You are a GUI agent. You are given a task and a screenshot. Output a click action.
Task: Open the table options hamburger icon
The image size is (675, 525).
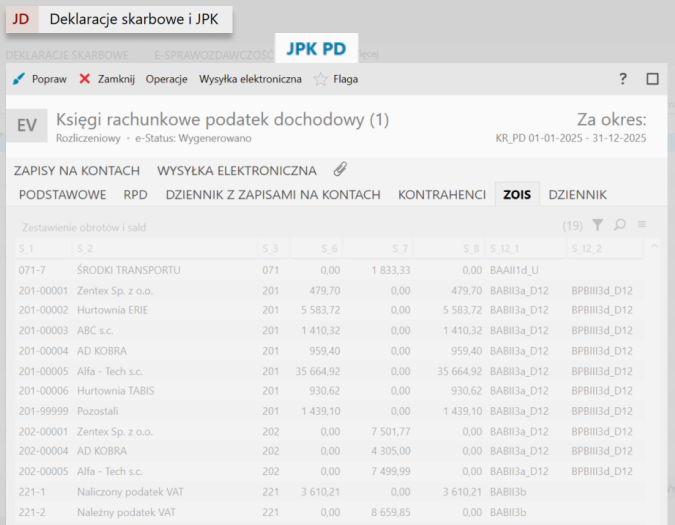pyautogui.click(x=642, y=226)
